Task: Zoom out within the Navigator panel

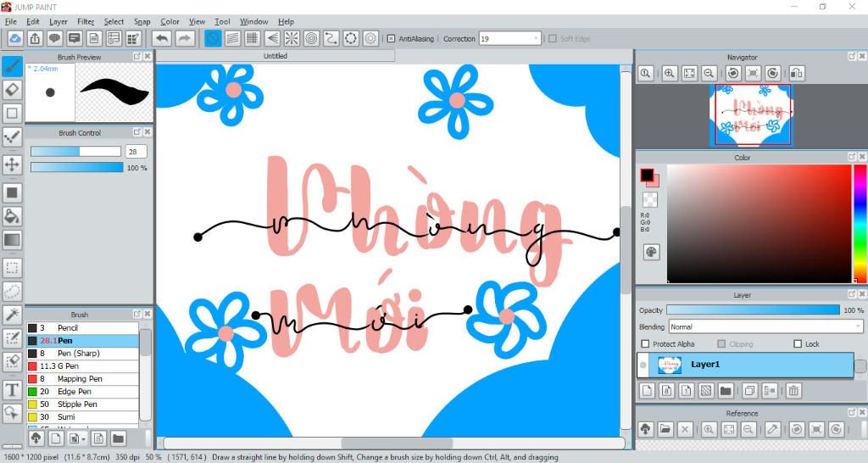Action: point(709,73)
